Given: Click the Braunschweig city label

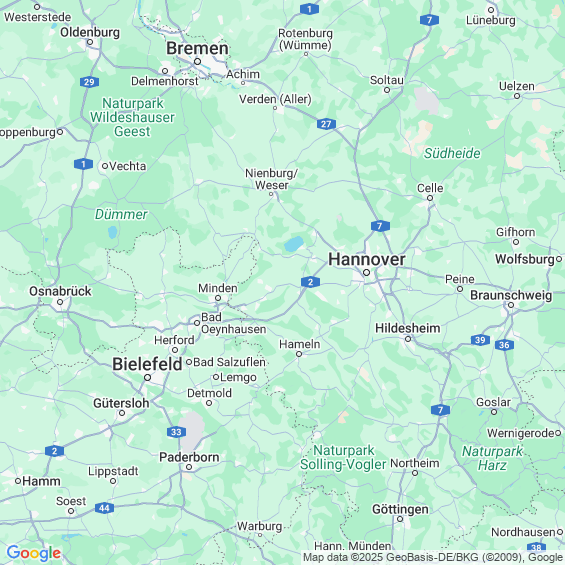Looking at the screenshot, I should (x=511, y=295).
